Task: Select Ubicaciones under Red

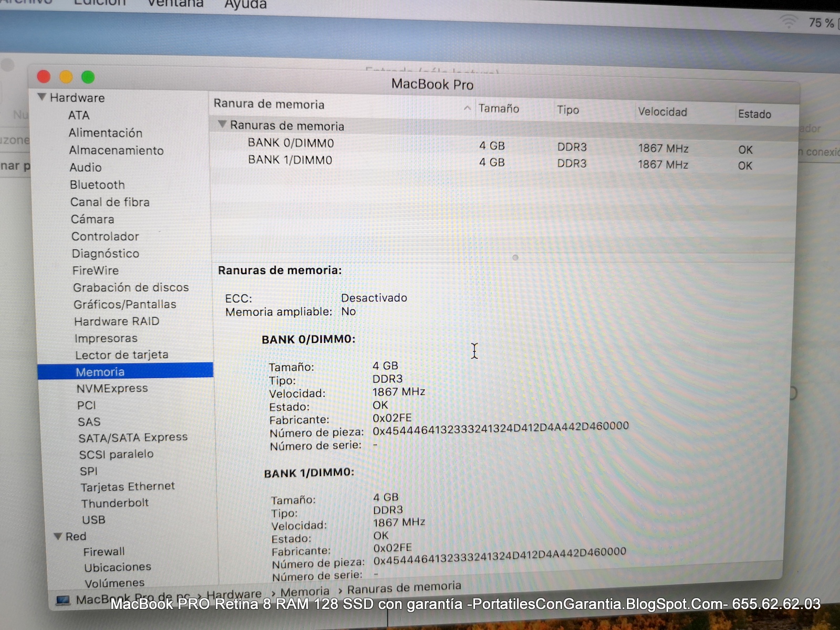Action: click(118, 567)
